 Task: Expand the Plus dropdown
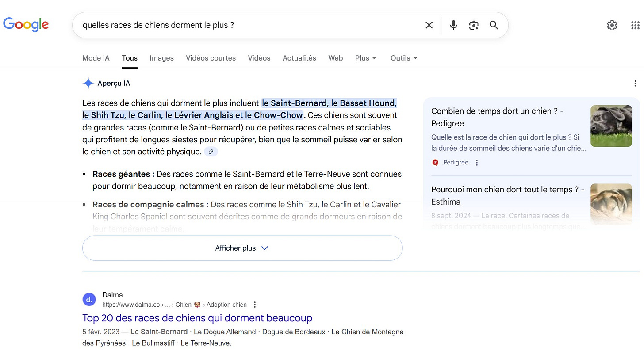pos(365,58)
